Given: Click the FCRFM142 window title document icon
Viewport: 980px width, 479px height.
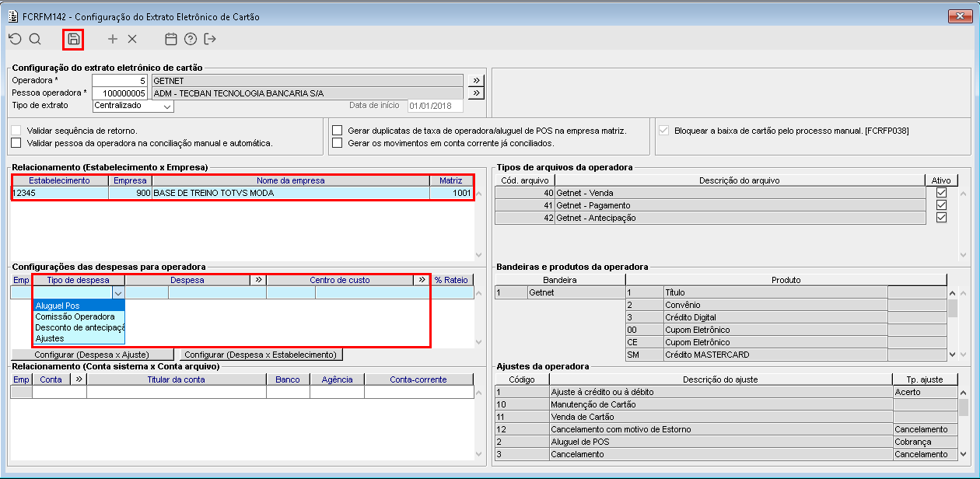Looking at the screenshot, I should click(x=12, y=16).
